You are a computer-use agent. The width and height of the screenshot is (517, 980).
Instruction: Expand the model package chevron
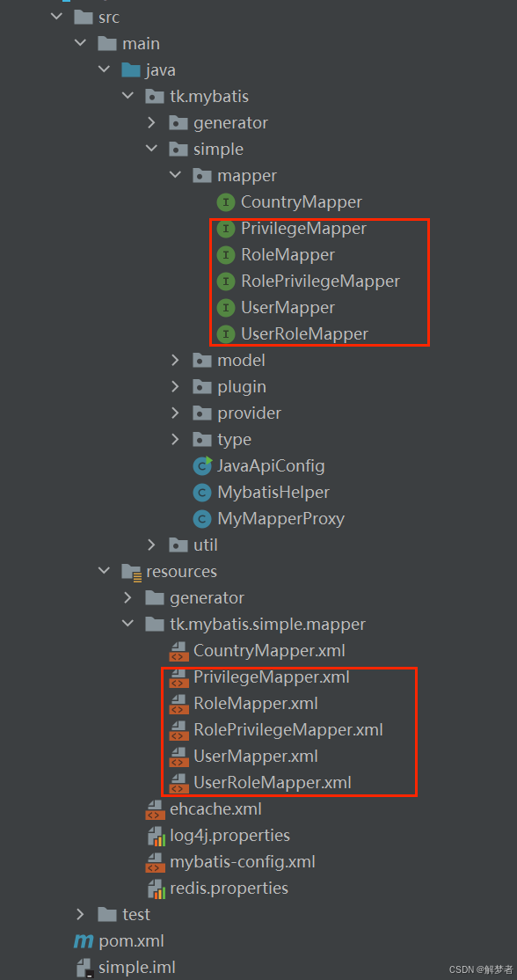click(176, 360)
